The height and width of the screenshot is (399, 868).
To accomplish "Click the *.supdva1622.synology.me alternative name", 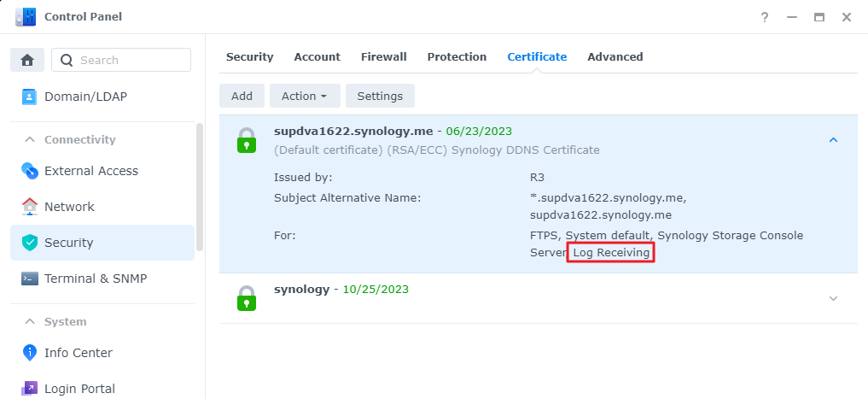I will pyautogui.click(x=609, y=198).
